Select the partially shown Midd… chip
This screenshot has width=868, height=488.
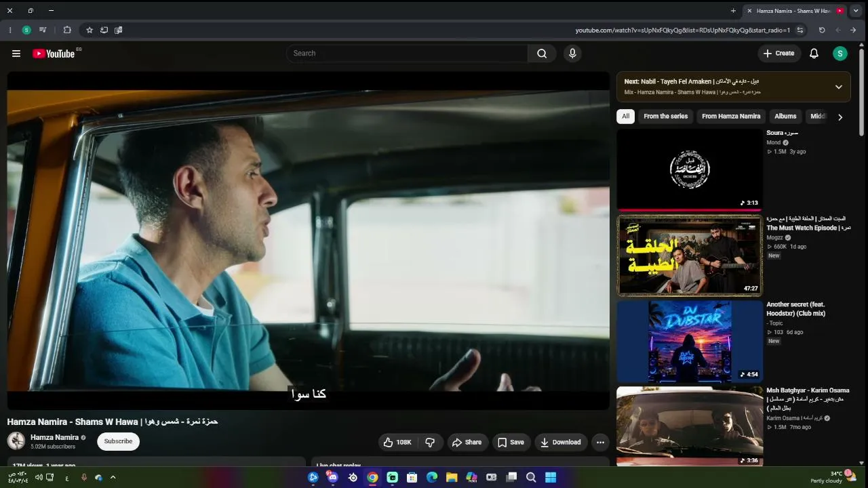818,117
